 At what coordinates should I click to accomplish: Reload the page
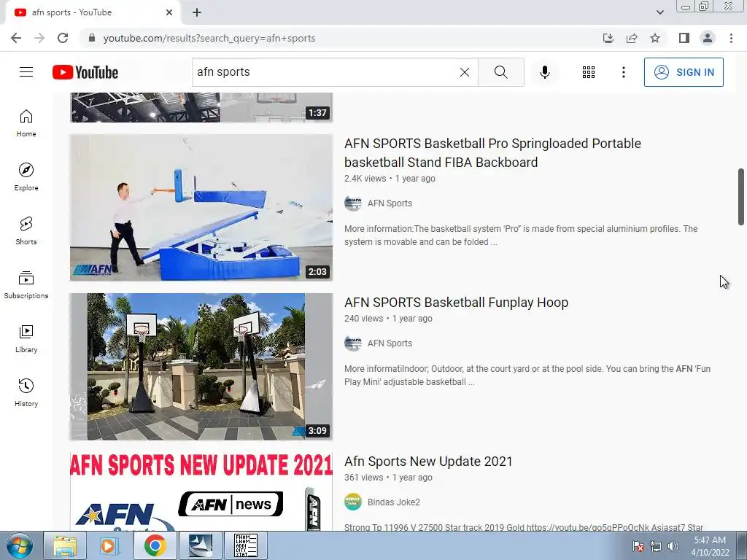[63, 38]
